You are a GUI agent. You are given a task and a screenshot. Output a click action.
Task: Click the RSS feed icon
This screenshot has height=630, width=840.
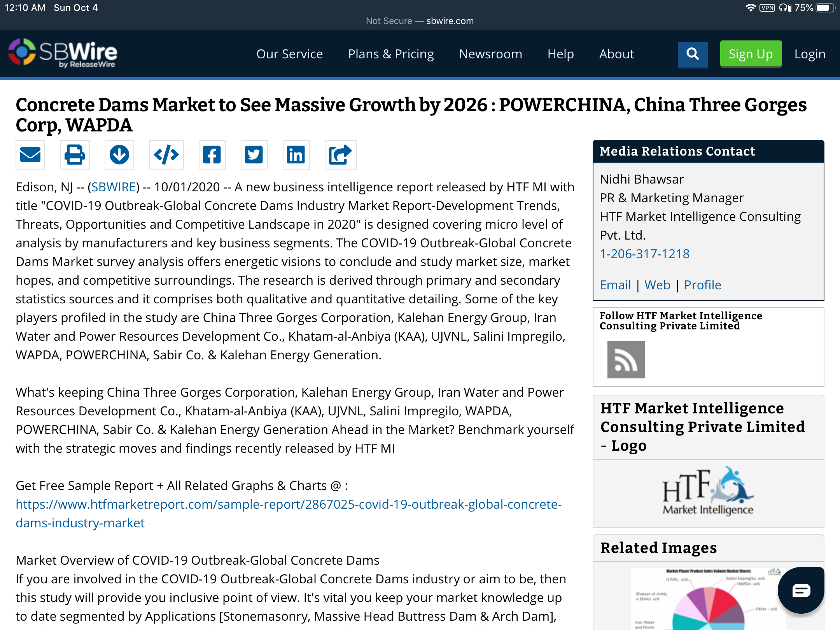(x=626, y=360)
